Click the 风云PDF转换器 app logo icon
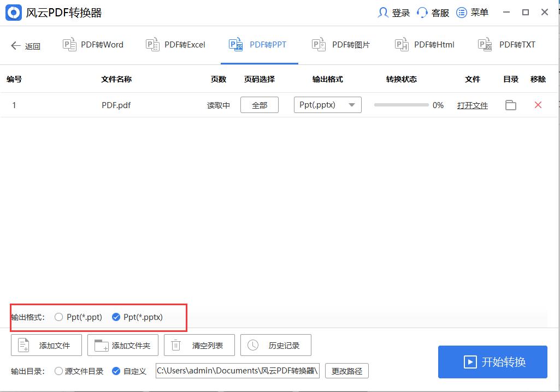The height and width of the screenshot is (392, 560). click(13, 12)
